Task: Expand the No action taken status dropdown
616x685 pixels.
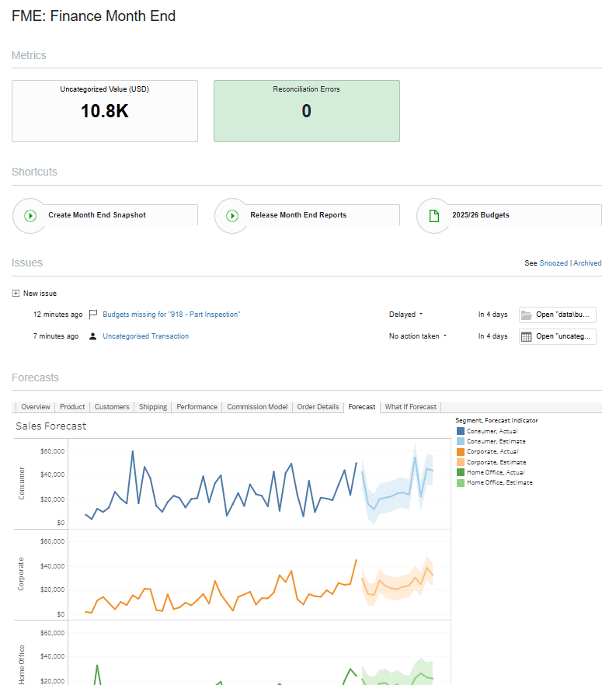Action: pos(445,336)
